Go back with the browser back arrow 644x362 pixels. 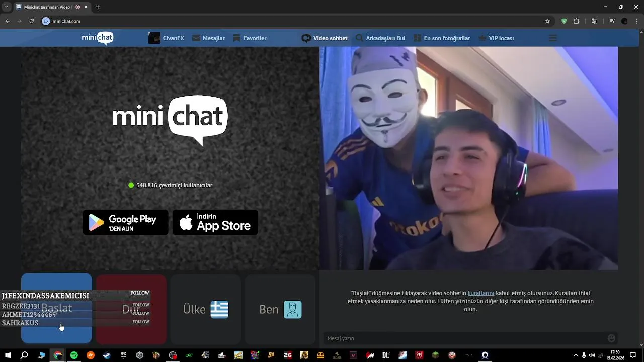(7, 21)
